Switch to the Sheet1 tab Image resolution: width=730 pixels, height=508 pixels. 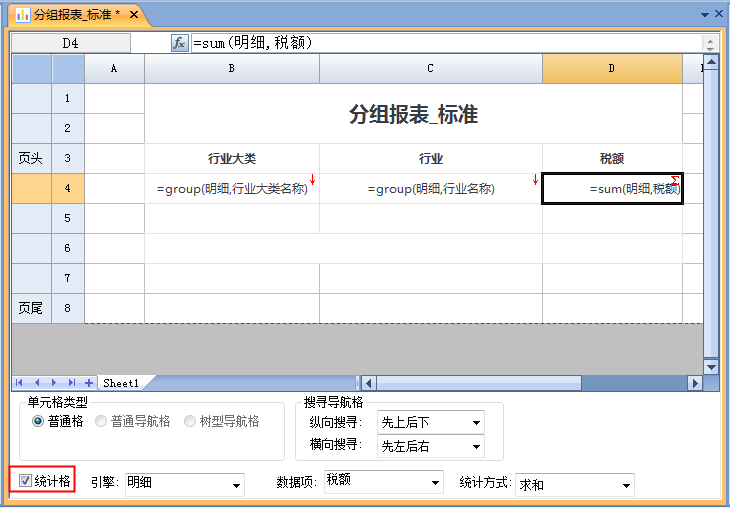121,383
